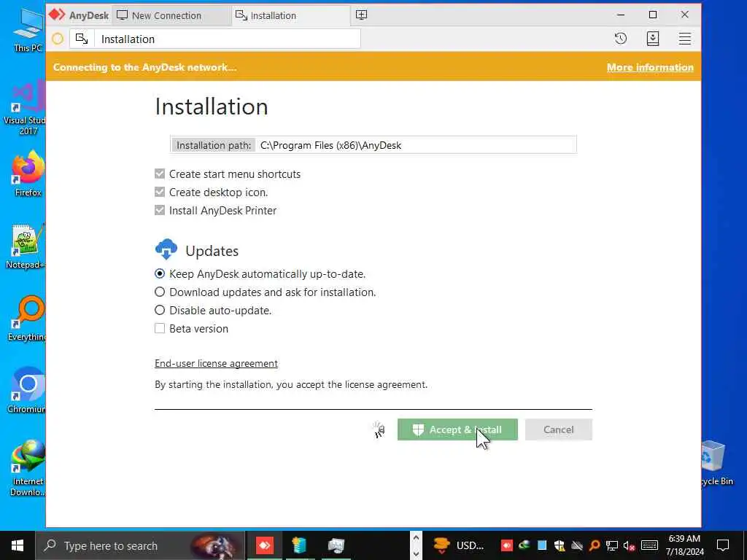Select Download updates and ask for installation

pyautogui.click(x=160, y=292)
